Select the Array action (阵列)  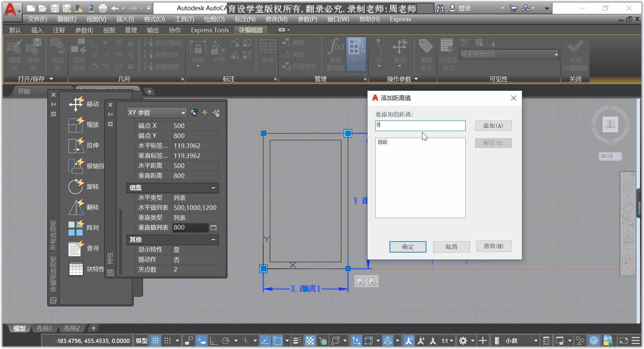(84, 228)
